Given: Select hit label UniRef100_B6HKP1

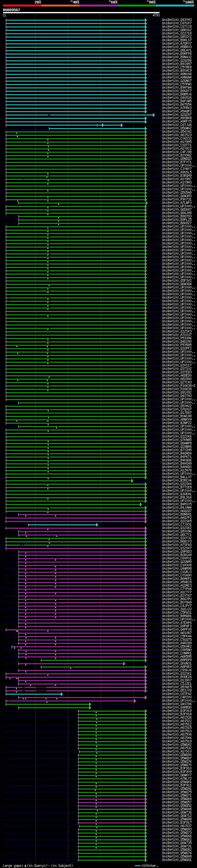Looking at the screenshot, I should 177,579.
